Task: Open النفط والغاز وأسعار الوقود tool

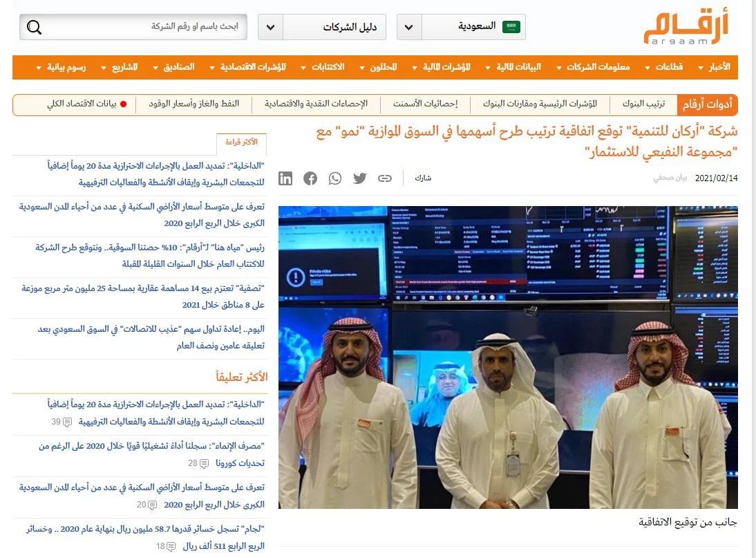Action: (193, 104)
